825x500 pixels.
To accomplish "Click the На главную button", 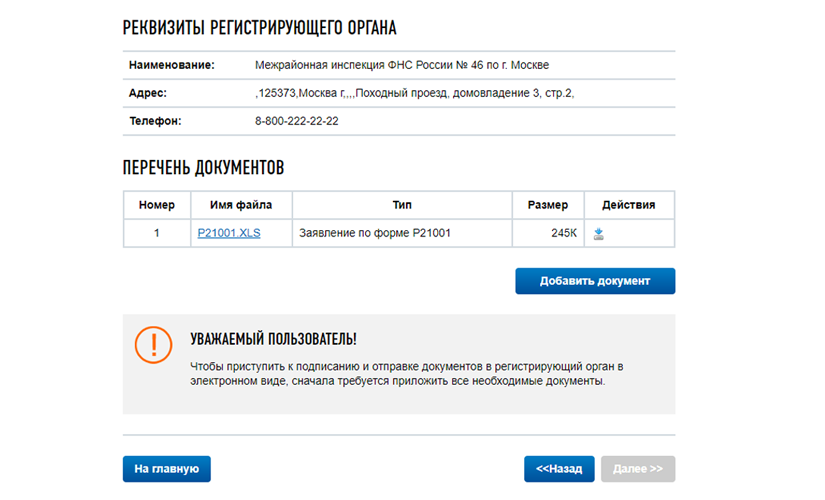I will tap(167, 469).
